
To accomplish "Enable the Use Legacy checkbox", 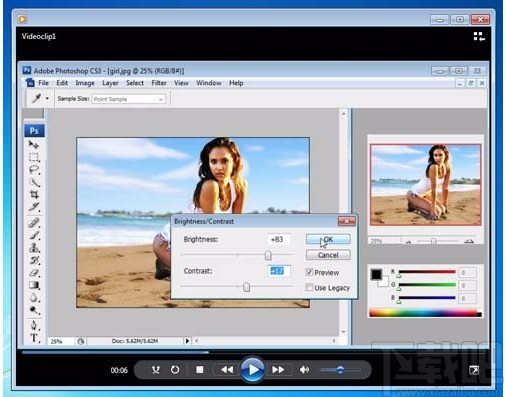I will tap(309, 287).
